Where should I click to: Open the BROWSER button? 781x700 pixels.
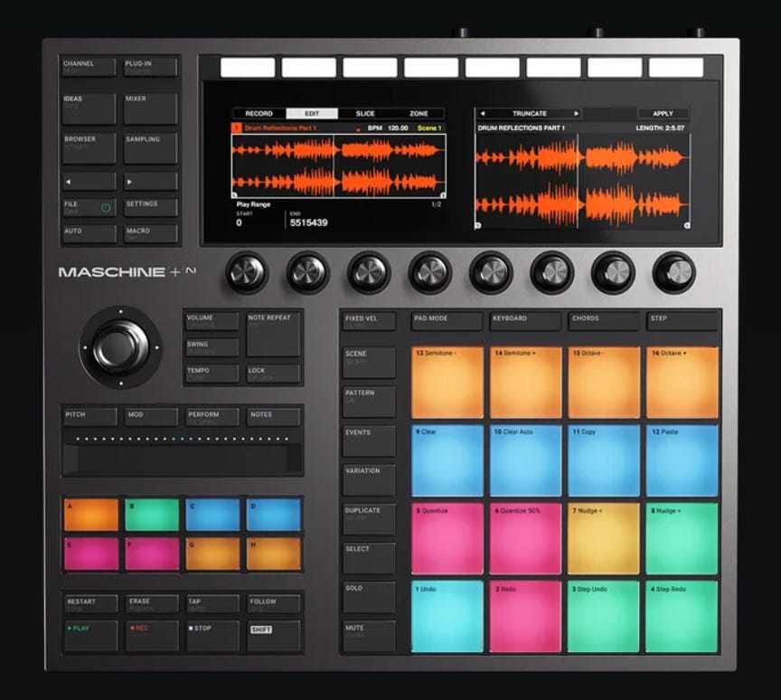point(89,148)
